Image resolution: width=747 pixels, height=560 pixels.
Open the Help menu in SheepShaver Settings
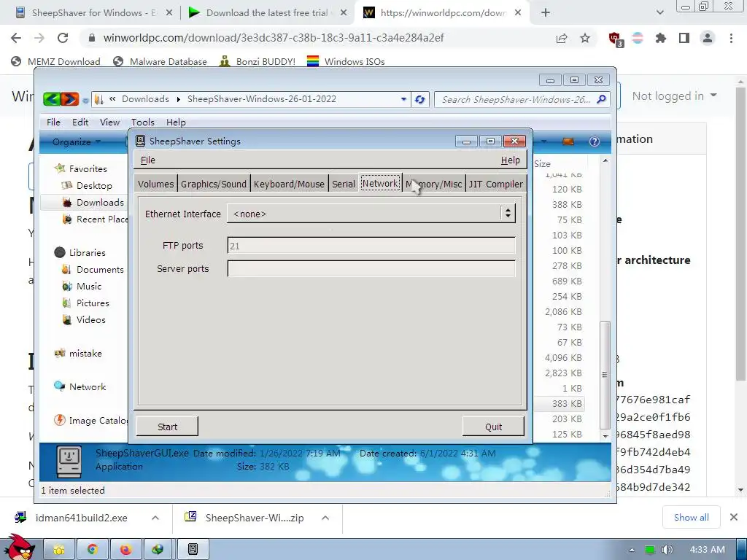pos(510,160)
